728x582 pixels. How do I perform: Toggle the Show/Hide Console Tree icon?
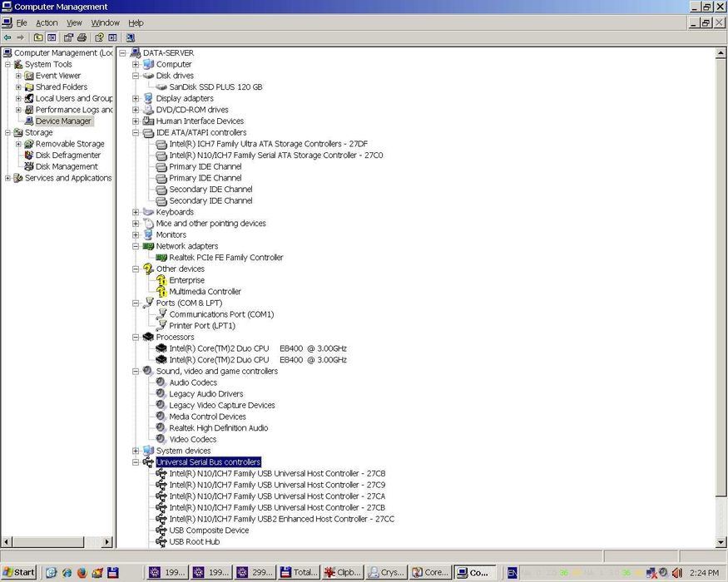[52, 37]
